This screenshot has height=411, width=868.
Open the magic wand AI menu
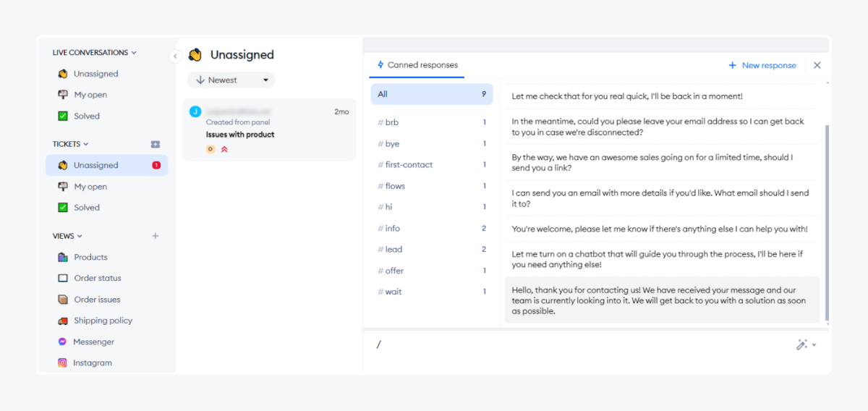(806, 345)
